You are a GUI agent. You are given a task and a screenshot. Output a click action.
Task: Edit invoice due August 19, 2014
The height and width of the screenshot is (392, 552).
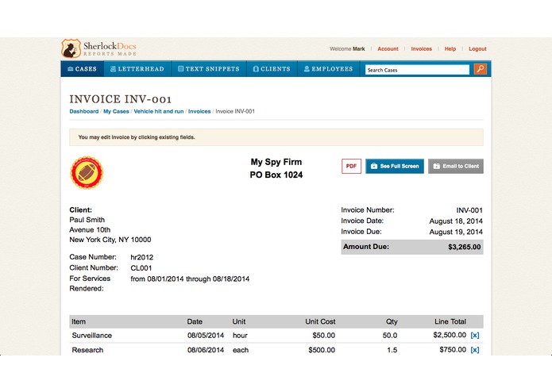coord(456,232)
